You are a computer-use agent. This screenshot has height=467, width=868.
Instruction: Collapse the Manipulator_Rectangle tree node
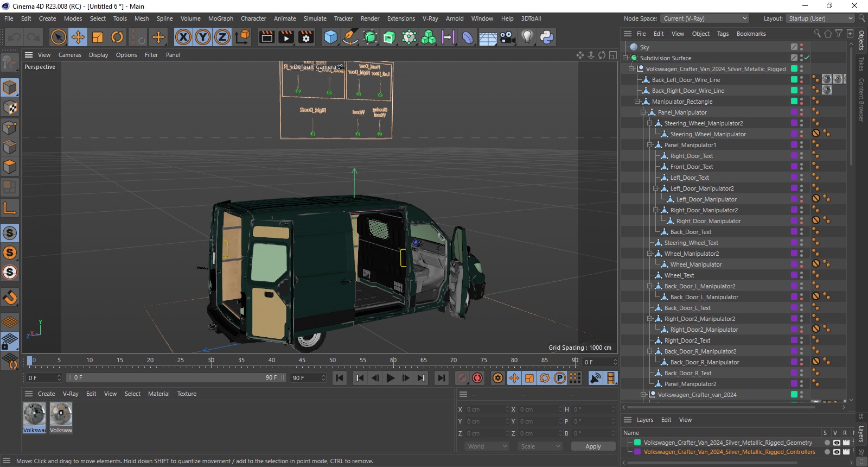[637, 102]
